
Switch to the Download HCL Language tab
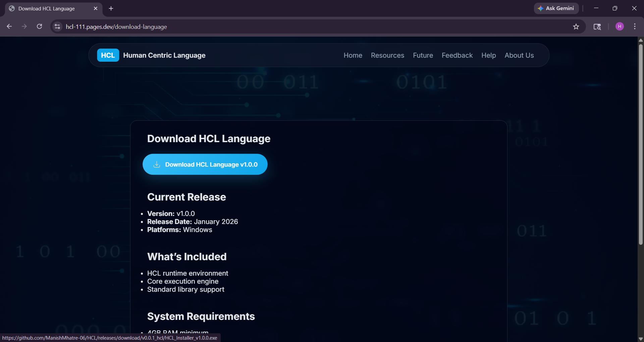coord(47,8)
